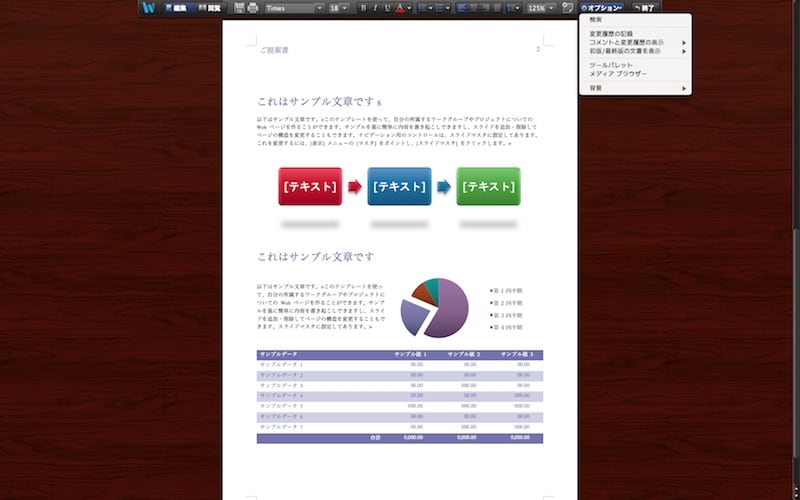Screen dimensions: 800x500
Task: Toggle italic formatting
Action: point(375,8)
